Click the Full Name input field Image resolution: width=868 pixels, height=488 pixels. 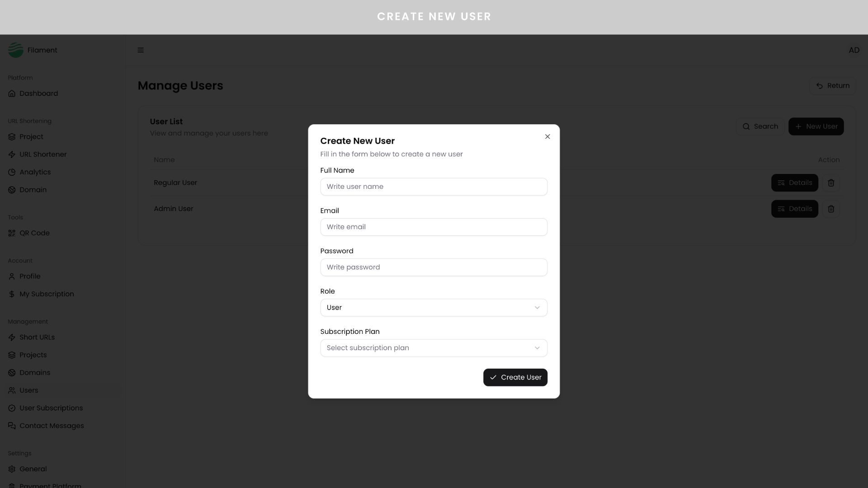coord(434,187)
